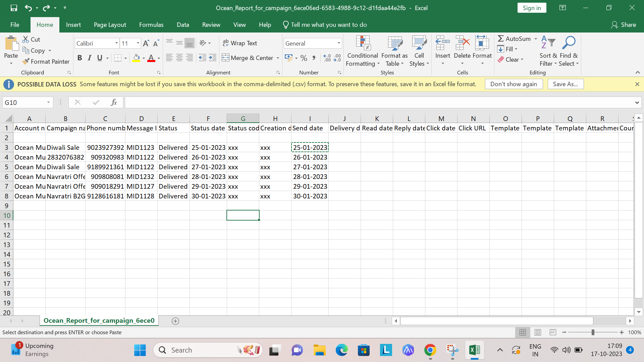Click the zoom slider handle
The height and width of the screenshot is (362, 644).
tap(593, 332)
